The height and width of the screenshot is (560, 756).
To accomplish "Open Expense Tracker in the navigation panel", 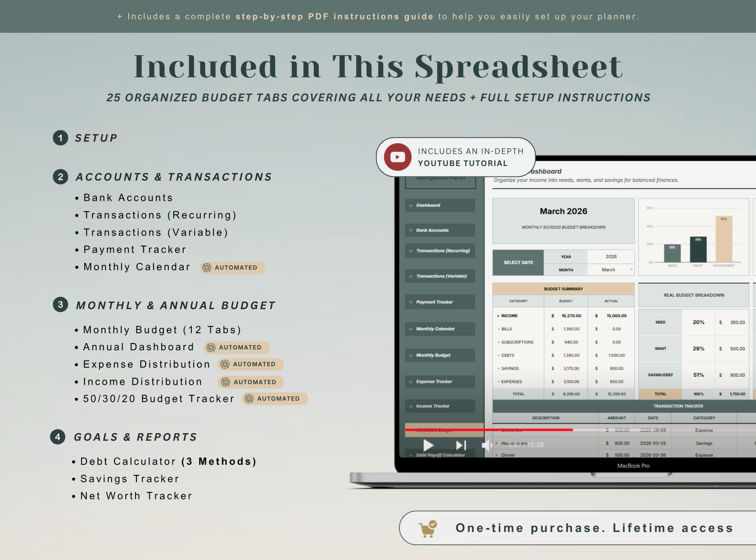I will click(440, 381).
